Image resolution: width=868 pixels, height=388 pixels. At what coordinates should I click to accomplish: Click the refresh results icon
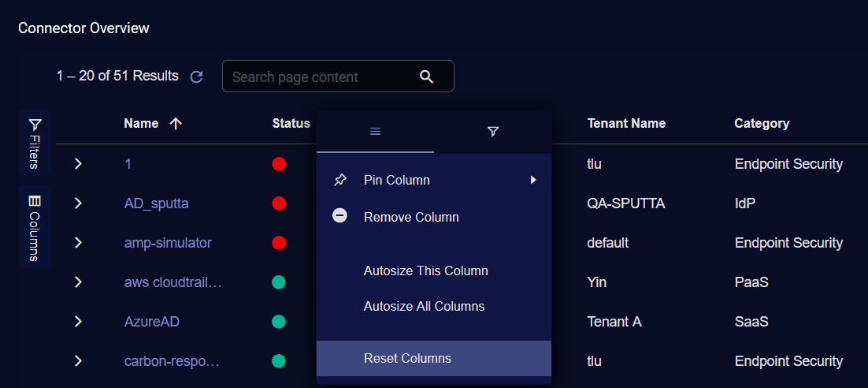(x=197, y=76)
